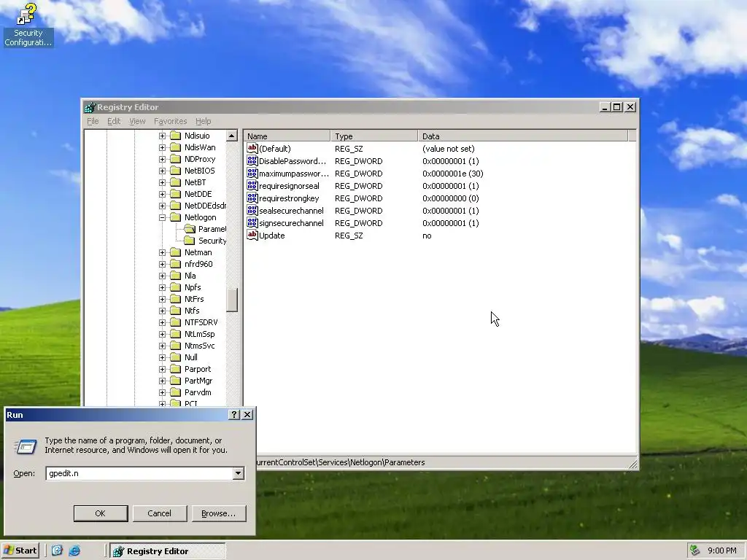The height and width of the screenshot is (560, 747).
Task: Expand the NDProxy tree node
Action: click(x=163, y=159)
